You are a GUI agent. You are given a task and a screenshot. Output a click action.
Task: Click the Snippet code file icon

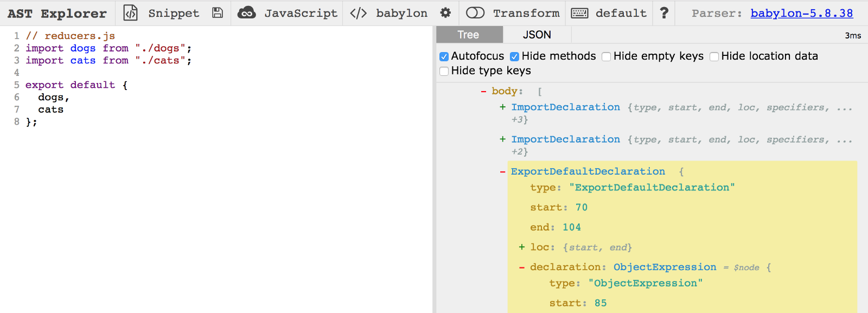pos(131,13)
